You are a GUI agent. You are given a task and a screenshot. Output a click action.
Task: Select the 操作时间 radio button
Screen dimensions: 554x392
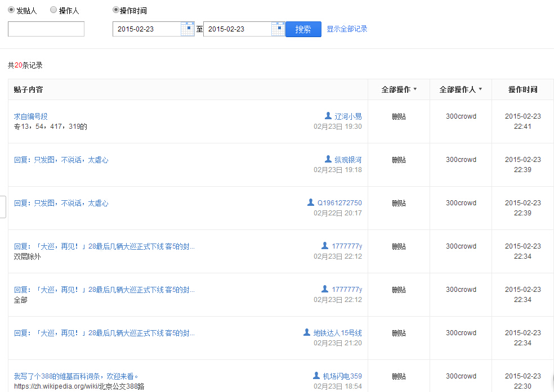tap(115, 10)
